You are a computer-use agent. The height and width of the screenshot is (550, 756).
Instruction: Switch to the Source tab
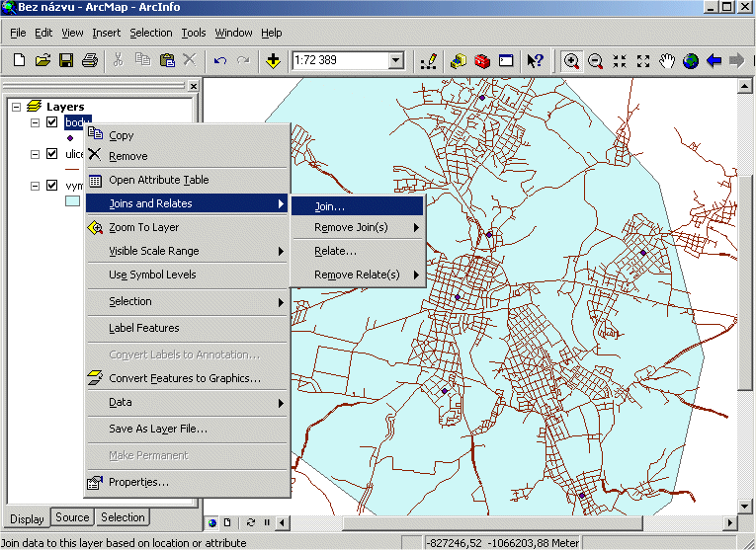[72, 517]
